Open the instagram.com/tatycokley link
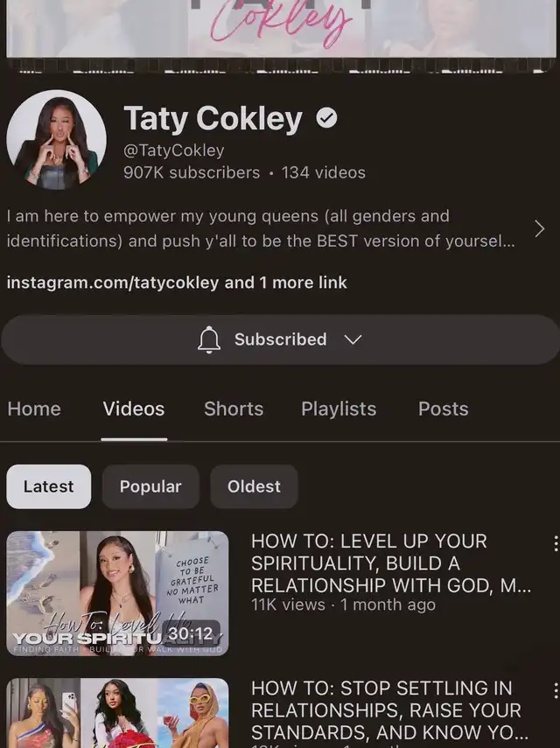560x748 pixels. point(113,283)
